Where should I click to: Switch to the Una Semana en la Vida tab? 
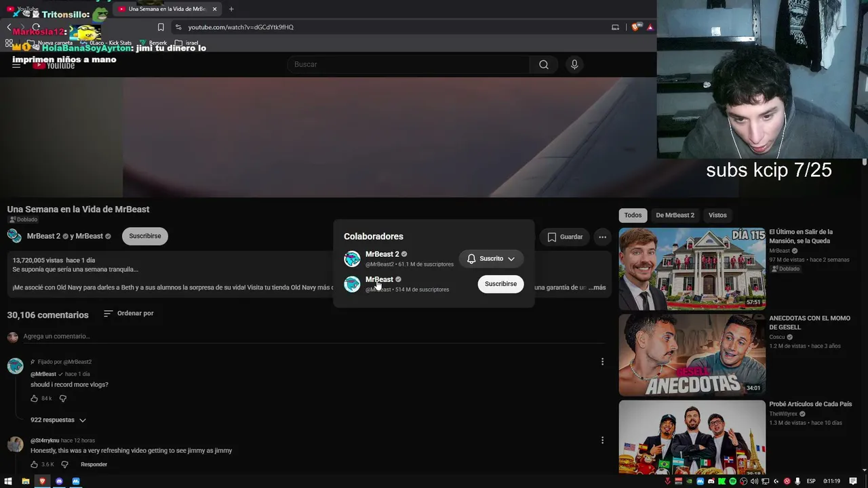click(x=167, y=9)
